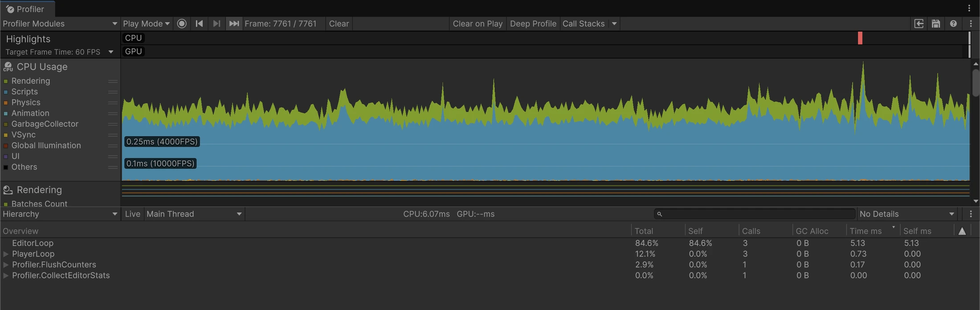
Task: Open the Profiler toolbar kebab menu
Action: tap(971, 24)
